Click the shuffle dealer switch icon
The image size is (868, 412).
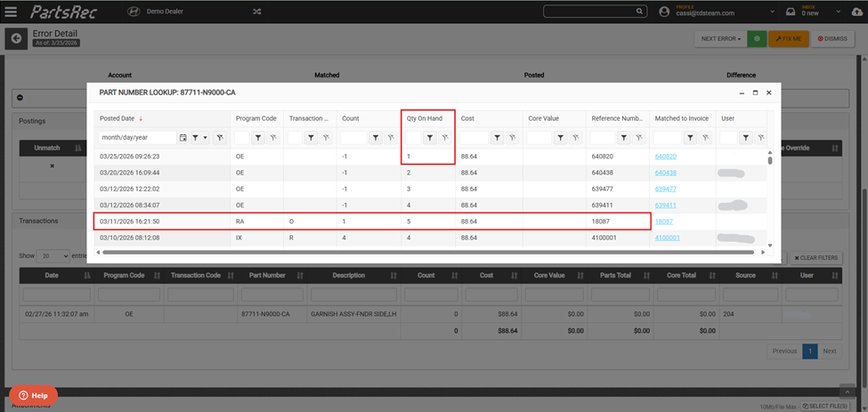257,12
